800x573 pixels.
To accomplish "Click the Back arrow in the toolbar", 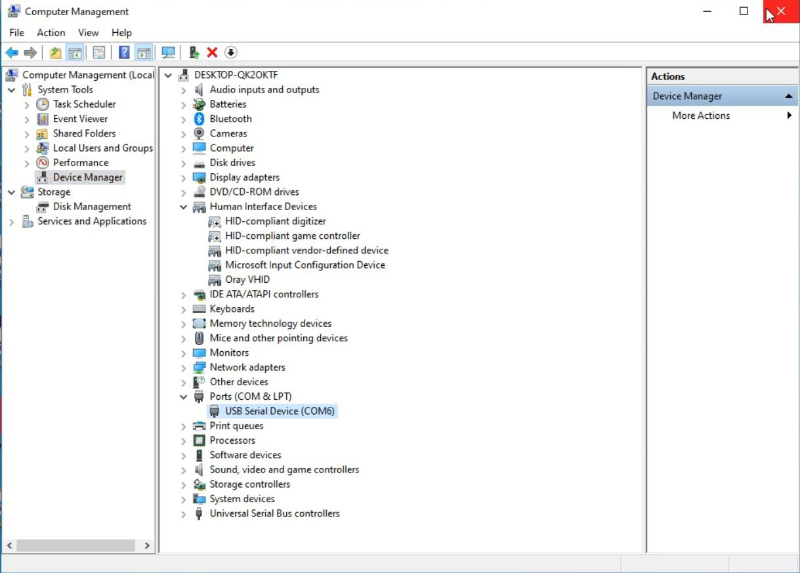I will [12, 52].
